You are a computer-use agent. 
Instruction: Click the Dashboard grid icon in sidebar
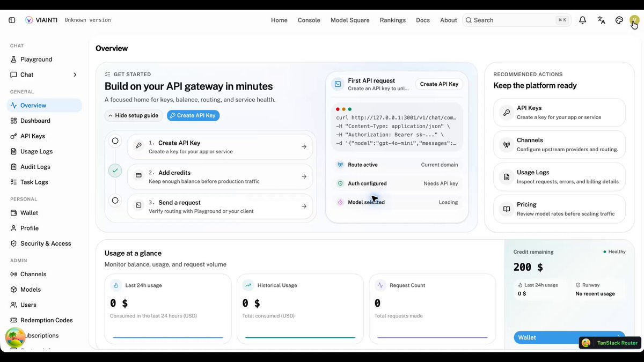14,121
